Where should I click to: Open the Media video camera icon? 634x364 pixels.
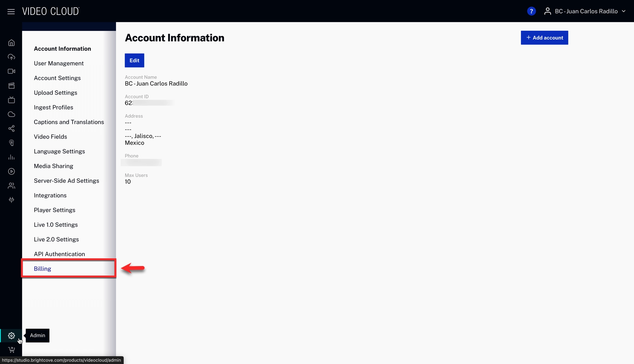11,72
